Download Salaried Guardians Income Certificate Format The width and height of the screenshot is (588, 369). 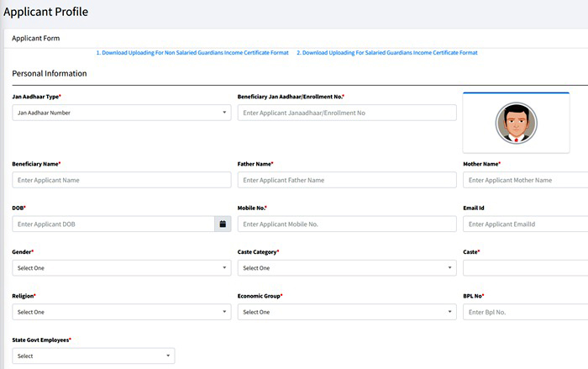point(386,53)
